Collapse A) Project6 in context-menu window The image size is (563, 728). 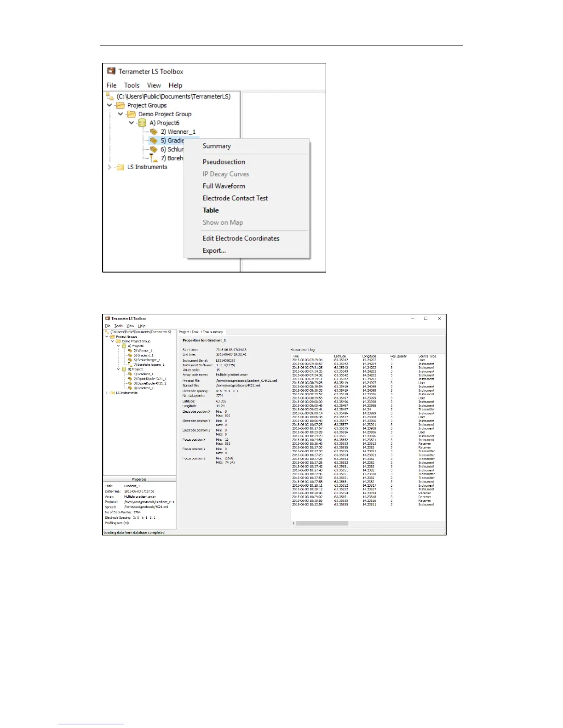click(132, 123)
